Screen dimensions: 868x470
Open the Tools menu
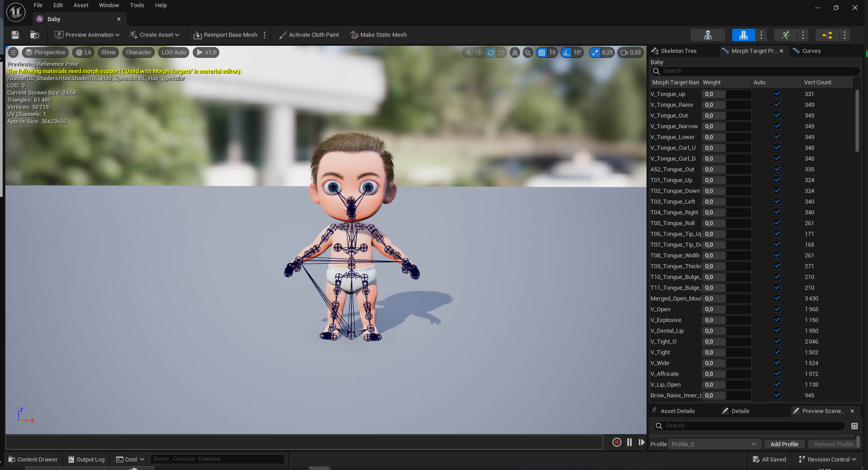coord(137,5)
